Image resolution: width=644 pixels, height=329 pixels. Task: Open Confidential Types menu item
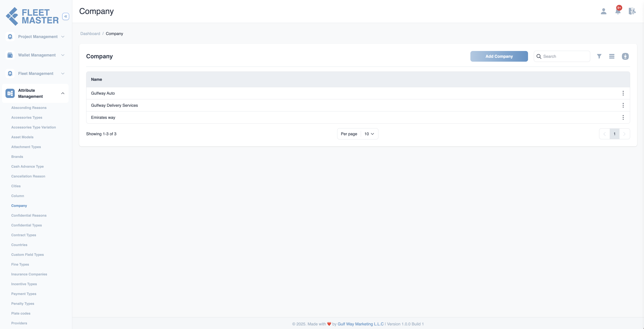pyautogui.click(x=27, y=225)
